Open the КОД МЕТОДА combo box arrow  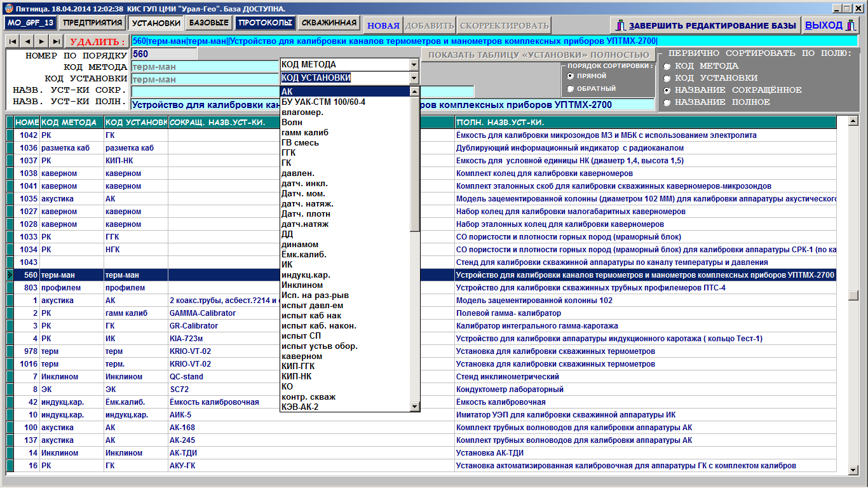[x=414, y=65]
